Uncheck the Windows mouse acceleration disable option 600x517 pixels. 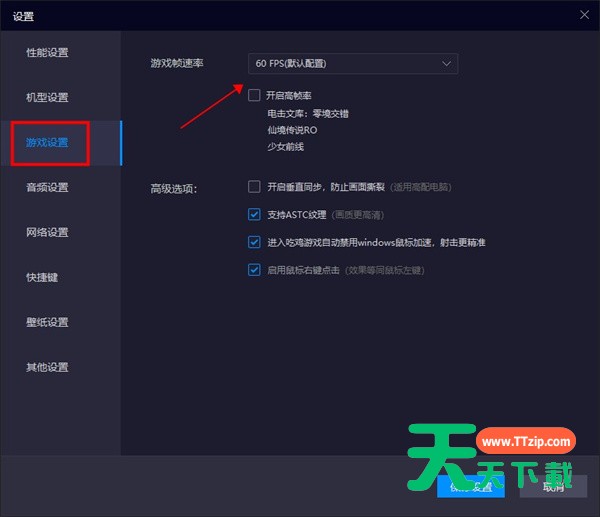pos(255,242)
